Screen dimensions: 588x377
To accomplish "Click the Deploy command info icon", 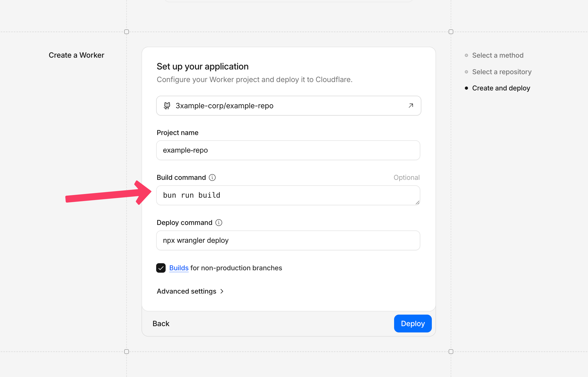I will [x=219, y=223].
